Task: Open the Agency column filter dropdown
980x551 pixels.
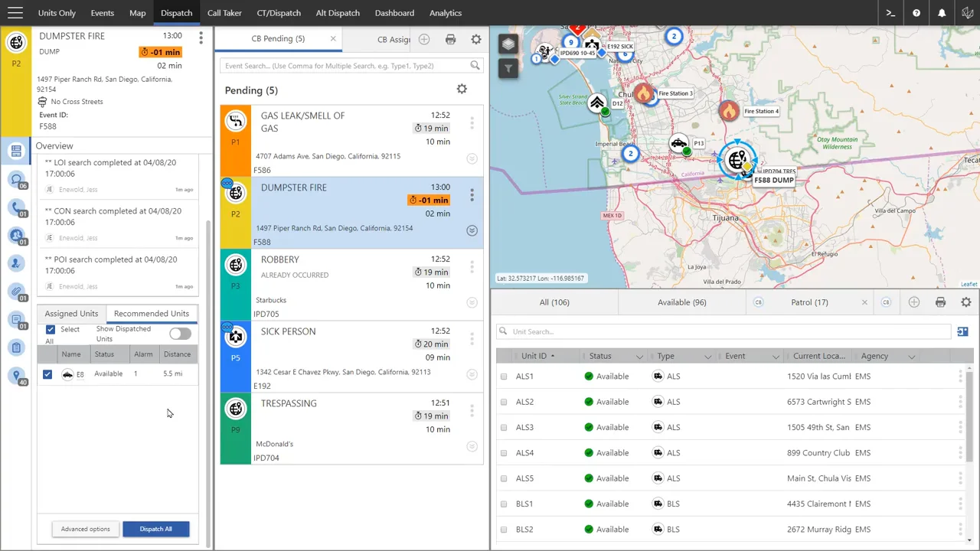Action: coord(911,357)
